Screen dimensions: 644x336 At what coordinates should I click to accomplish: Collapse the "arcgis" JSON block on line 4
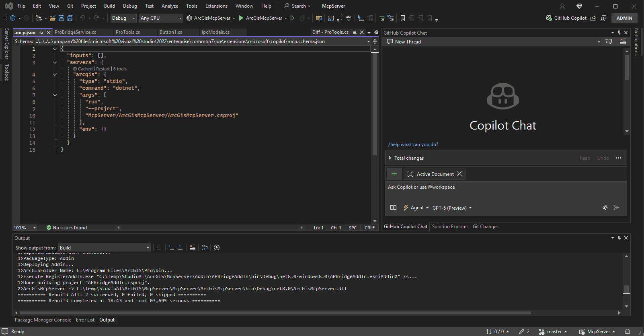[x=55, y=74]
